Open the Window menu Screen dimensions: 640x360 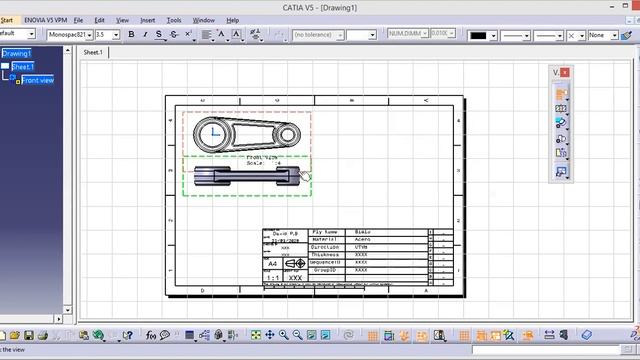tap(204, 20)
